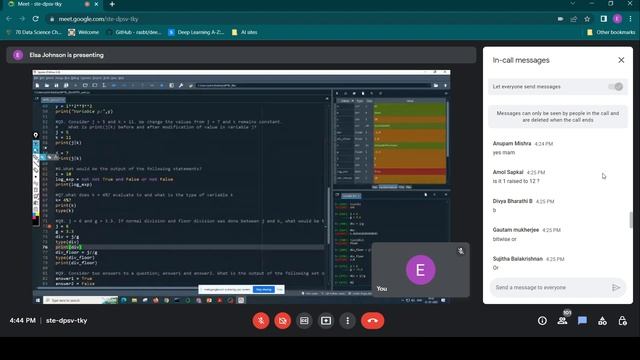Go back in the browser

tap(9, 19)
